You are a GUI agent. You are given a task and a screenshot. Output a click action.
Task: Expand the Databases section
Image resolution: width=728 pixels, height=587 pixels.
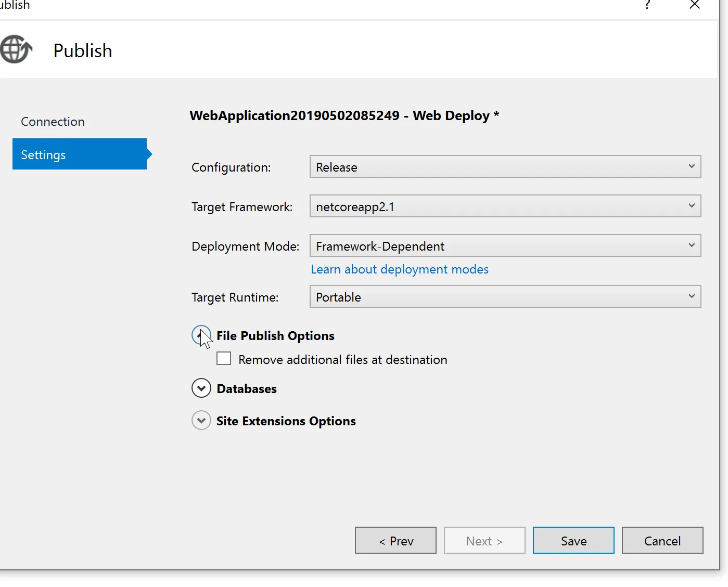[201, 388]
